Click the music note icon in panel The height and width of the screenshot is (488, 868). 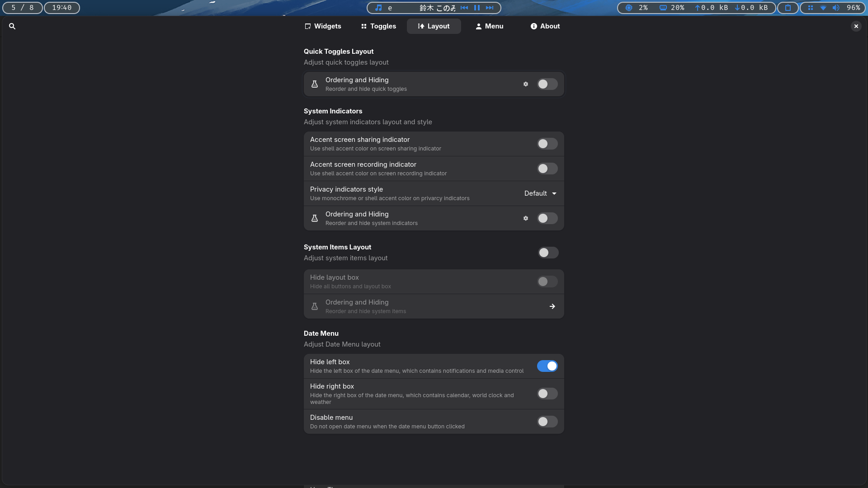(x=379, y=8)
